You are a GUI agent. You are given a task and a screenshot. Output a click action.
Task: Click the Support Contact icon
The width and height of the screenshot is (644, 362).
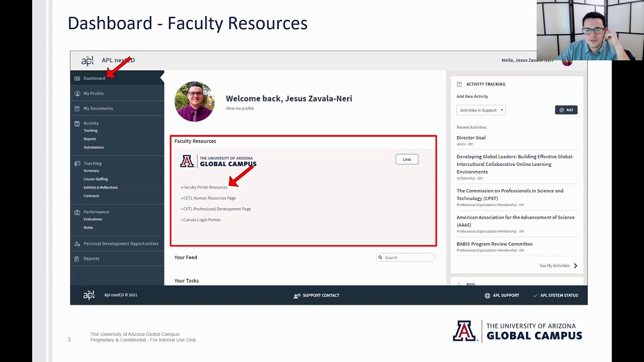(297, 296)
